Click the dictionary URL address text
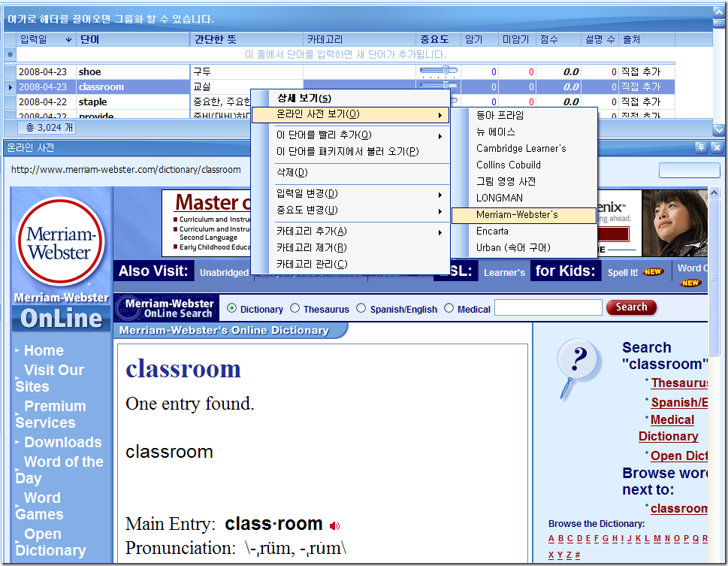Image resolution: width=728 pixels, height=566 pixels. coord(125,170)
